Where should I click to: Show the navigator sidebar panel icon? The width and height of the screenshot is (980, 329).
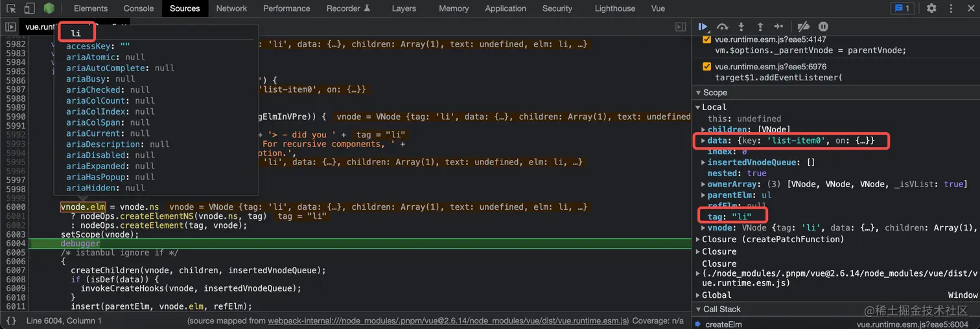(10, 27)
